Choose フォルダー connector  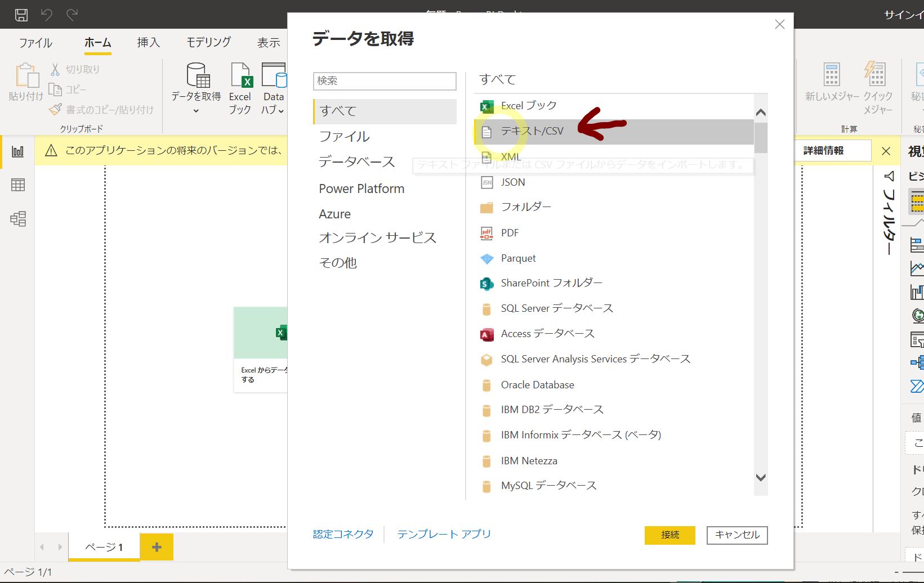click(x=614, y=207)
